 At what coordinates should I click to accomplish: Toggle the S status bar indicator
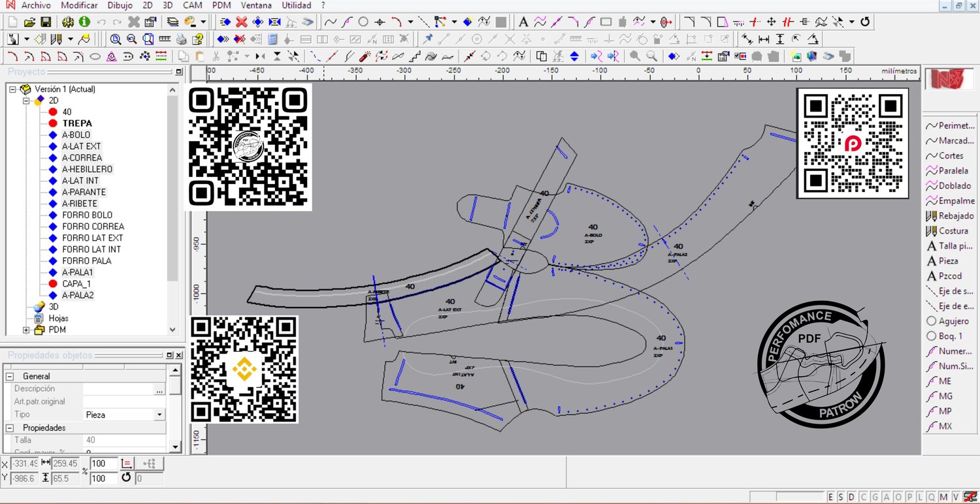coord(840,497)
